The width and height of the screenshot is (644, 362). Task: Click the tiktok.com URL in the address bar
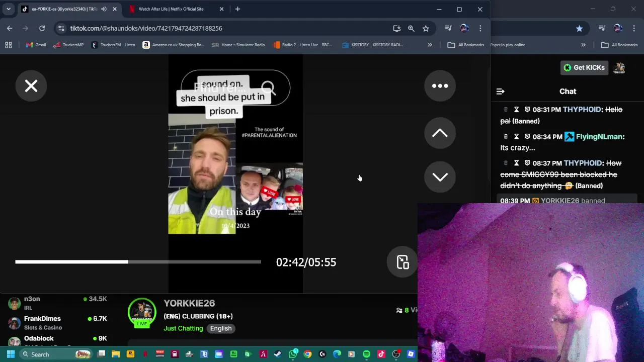pyautogui.click(x=146, y=28)
